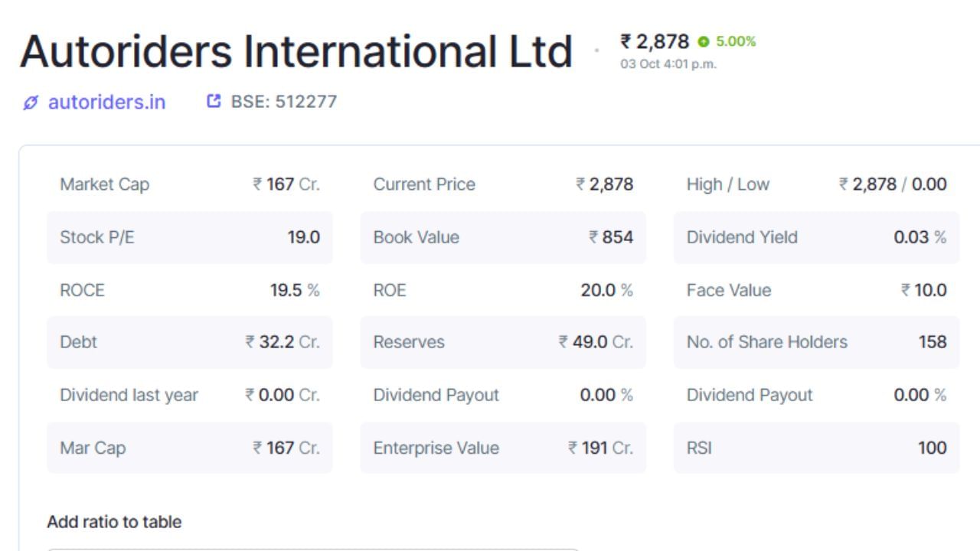Click the Enterprise Value cell
Viewport: 980px width, 551px height.
point(501,448)
